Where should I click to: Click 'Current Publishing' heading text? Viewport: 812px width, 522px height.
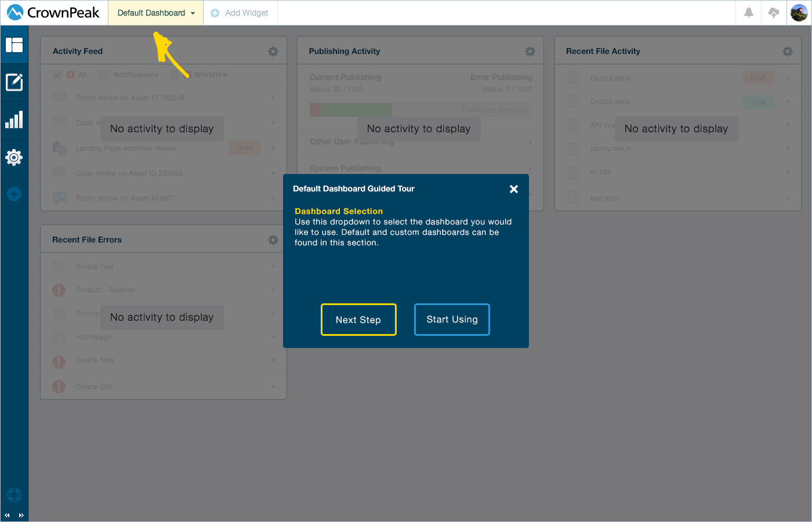[x=345, y=77]
